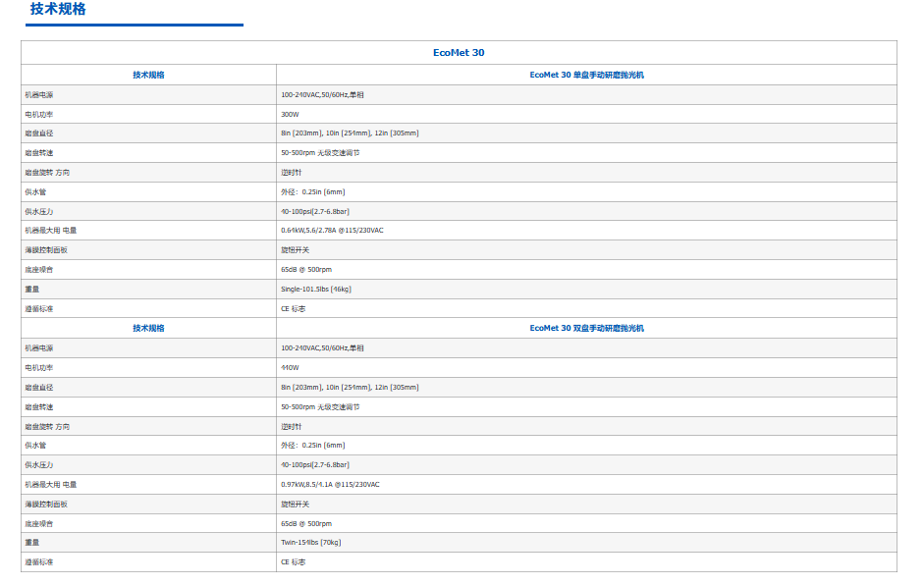Click the platen diameter value in the 双盘 table
Viewport: 924px width, 585px height.
click(350, 387)
